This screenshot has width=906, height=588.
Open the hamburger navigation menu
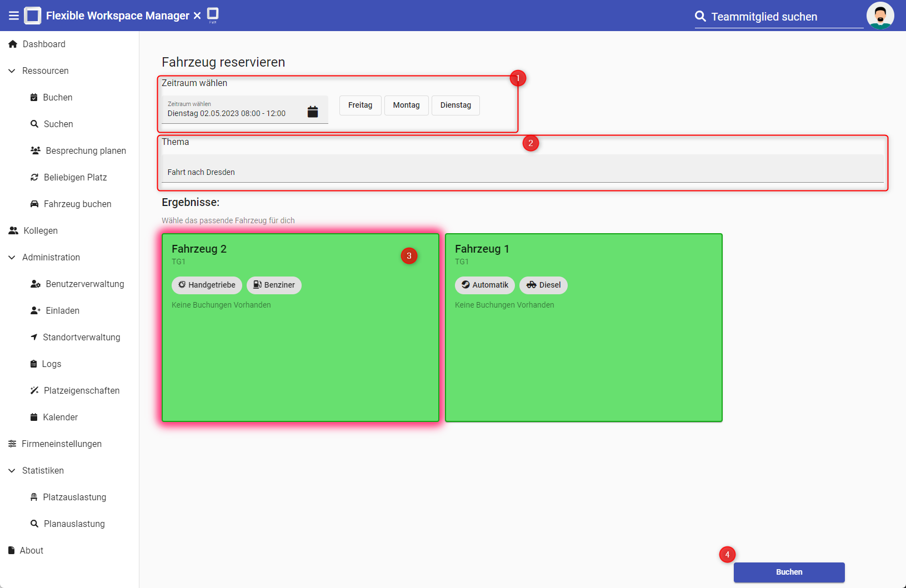(x=13, y=16)
